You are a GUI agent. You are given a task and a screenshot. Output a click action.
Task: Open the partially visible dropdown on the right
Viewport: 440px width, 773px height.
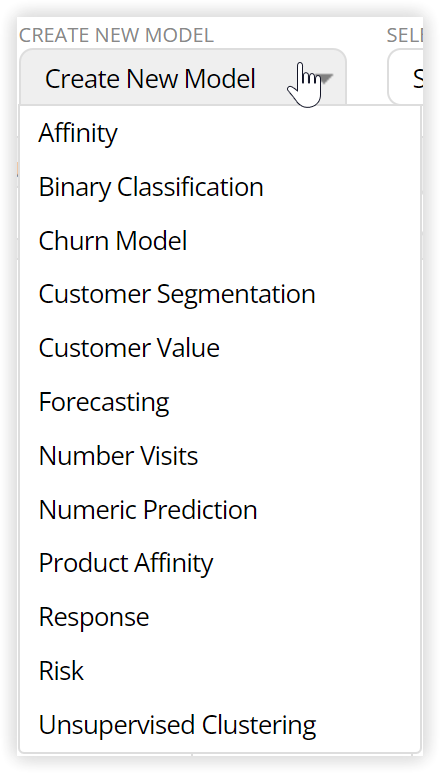click(406, 77)
